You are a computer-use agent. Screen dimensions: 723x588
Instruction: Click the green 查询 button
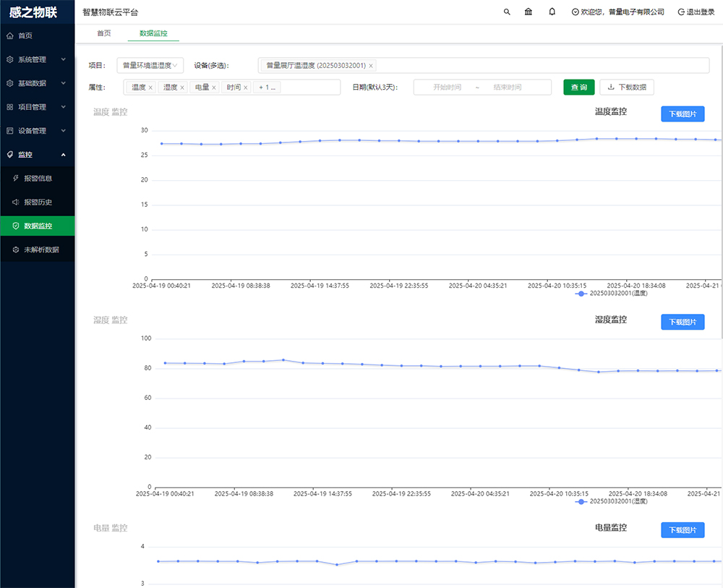pos(579,87)
